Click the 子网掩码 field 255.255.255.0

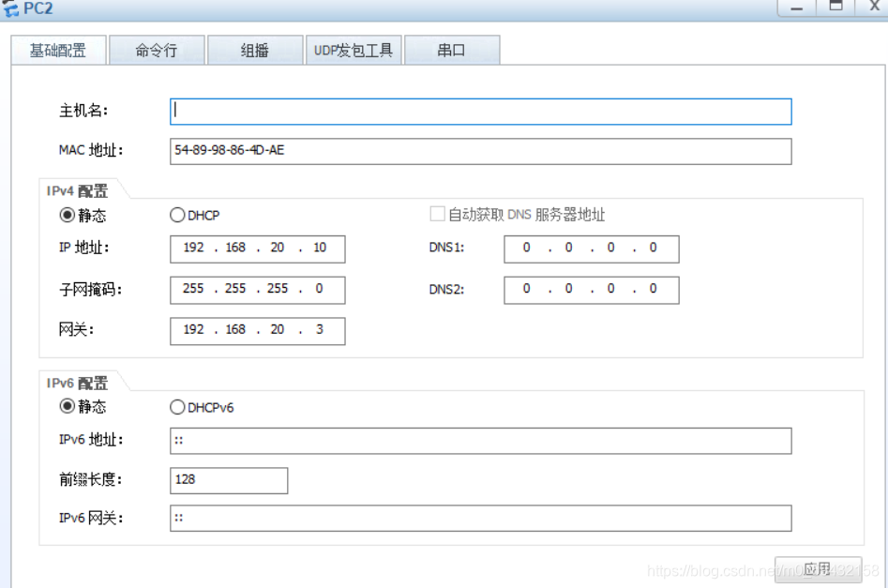point(258,290)
